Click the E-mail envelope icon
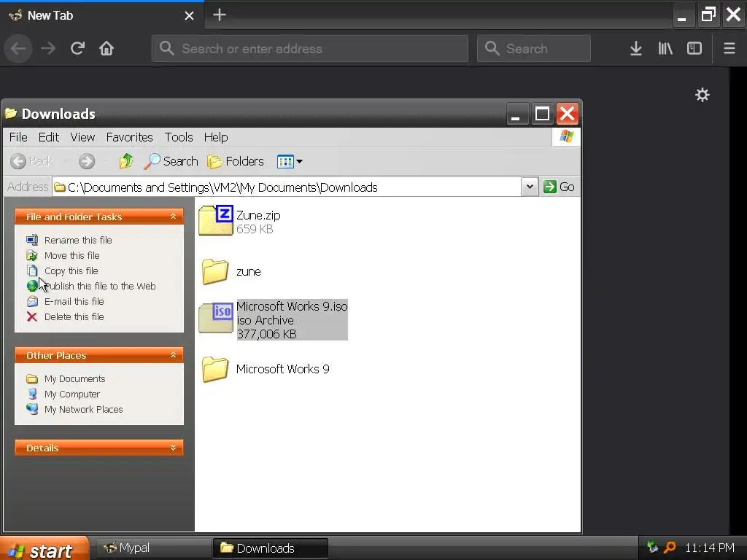This screenshot has width=747, height=560. [32, 301]
